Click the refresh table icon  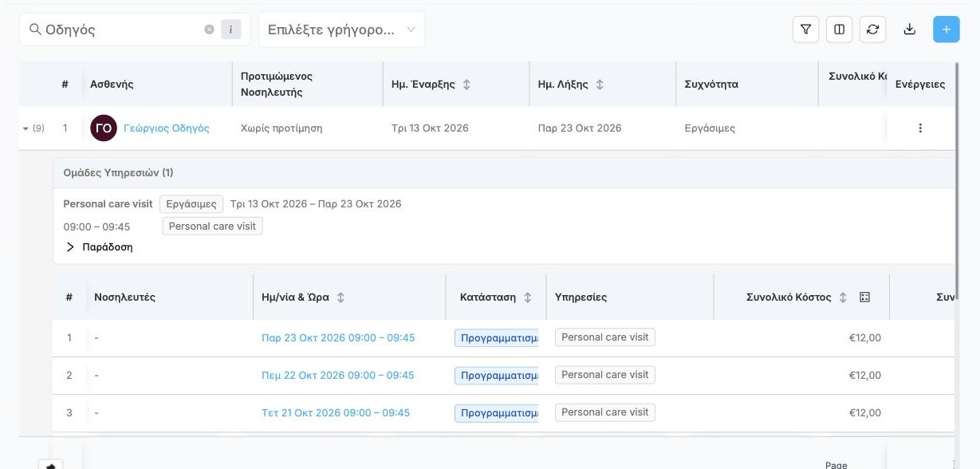coord(872,30)
